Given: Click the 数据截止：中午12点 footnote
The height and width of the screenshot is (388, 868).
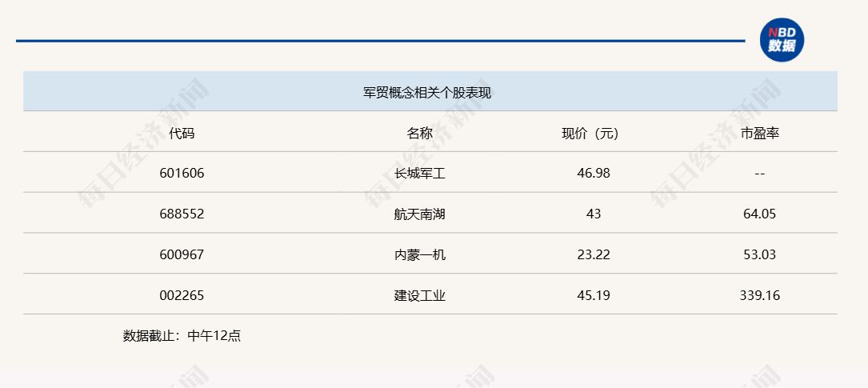Looking at the screenshot, I should (182, 336).
